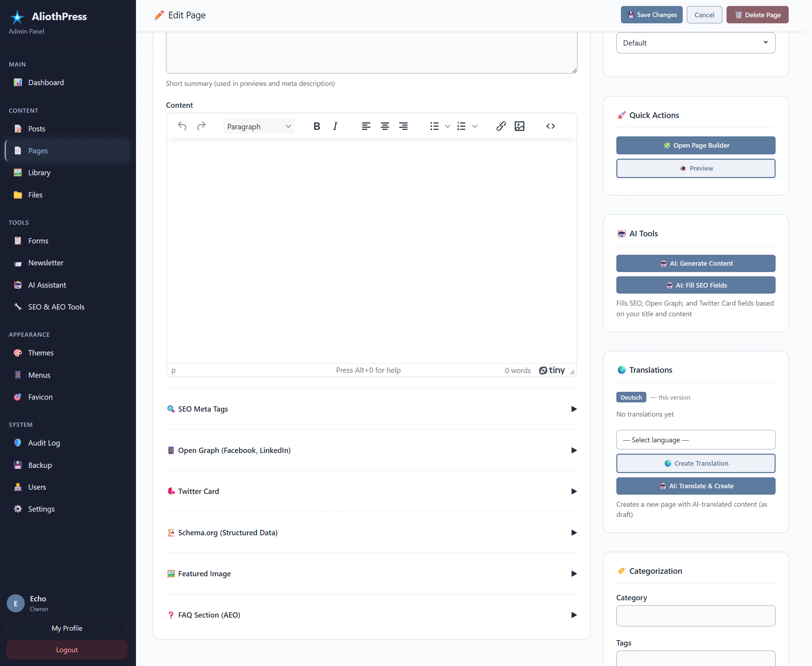Expand the Twitter Card section

click(371, 491)
